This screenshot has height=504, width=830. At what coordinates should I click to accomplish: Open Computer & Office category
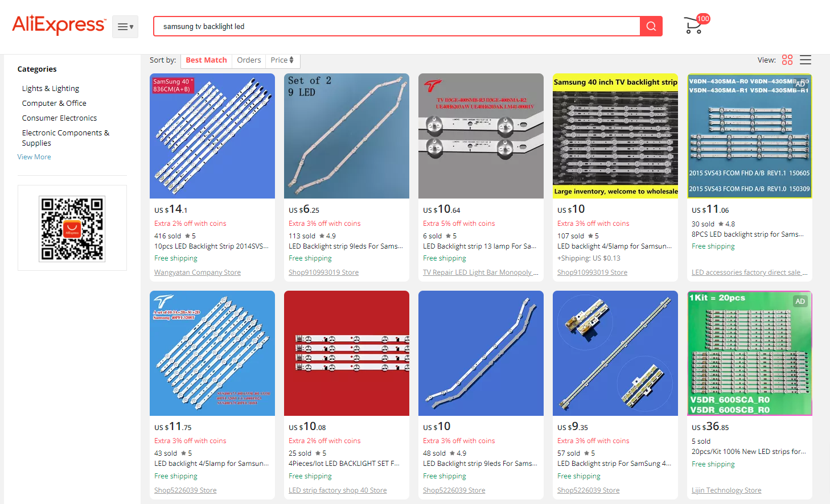[54, 103]
